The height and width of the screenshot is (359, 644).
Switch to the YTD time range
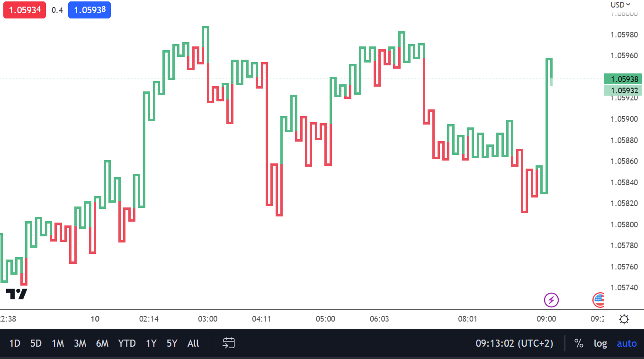point(126,343)
